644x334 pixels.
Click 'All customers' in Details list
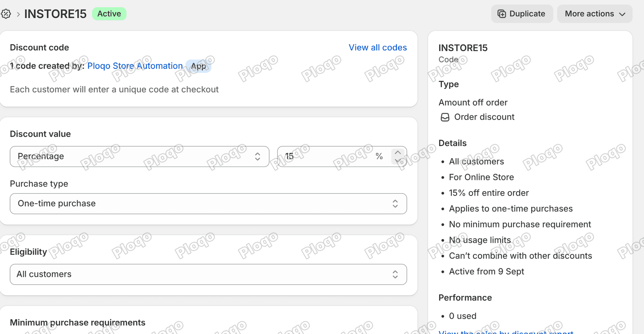[477, 161]
